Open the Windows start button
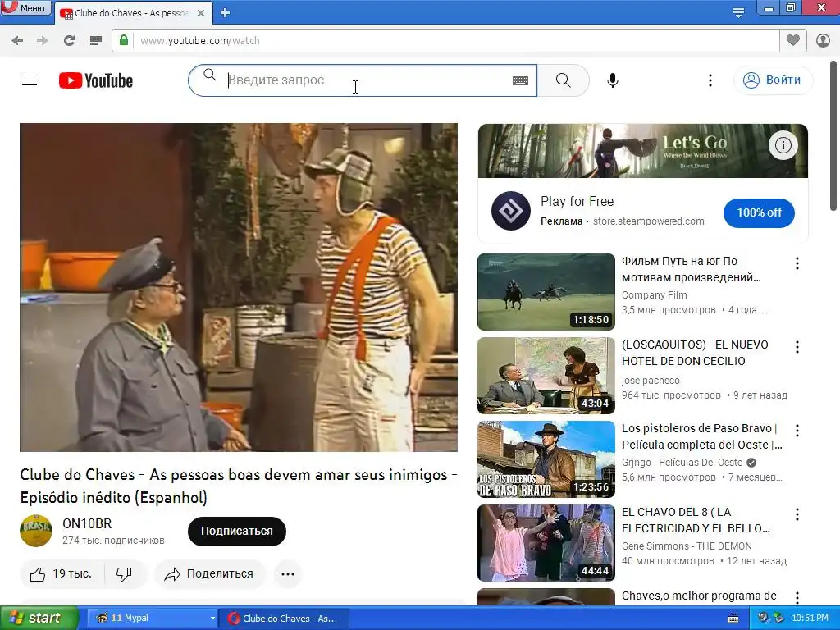Screen dimensions: 840x630 click(39, 618)
